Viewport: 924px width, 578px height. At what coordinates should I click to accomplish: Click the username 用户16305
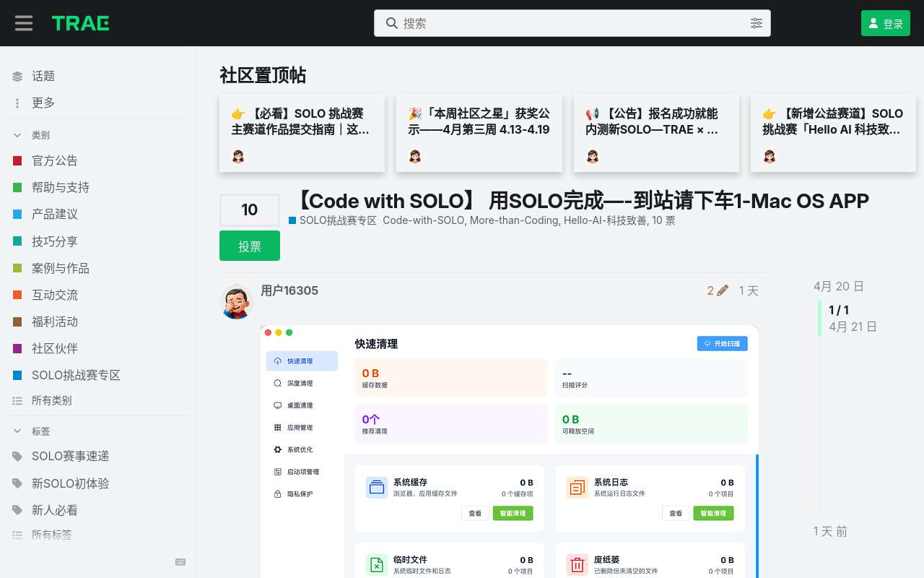tap(289, 290)
